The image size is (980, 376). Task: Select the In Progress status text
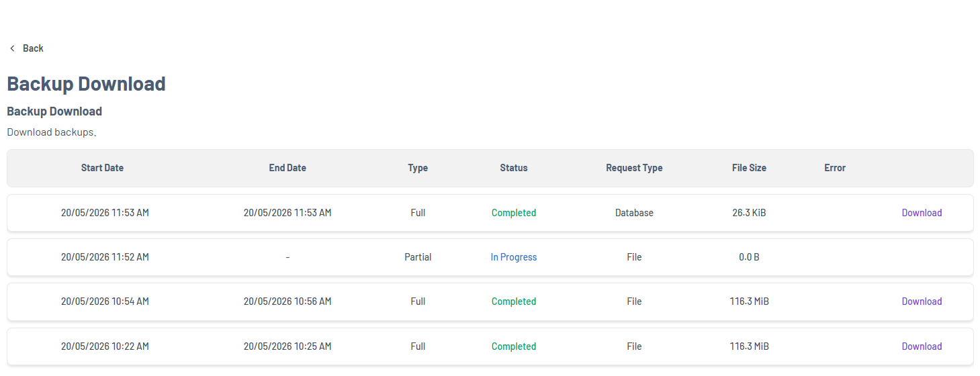514,257
